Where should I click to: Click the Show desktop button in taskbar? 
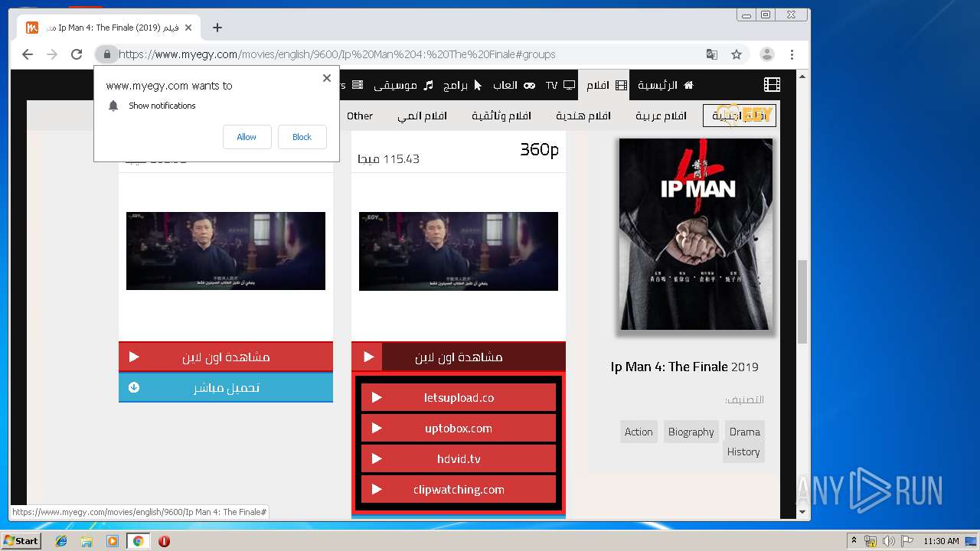pyautogui.click(x=971, y=541)
